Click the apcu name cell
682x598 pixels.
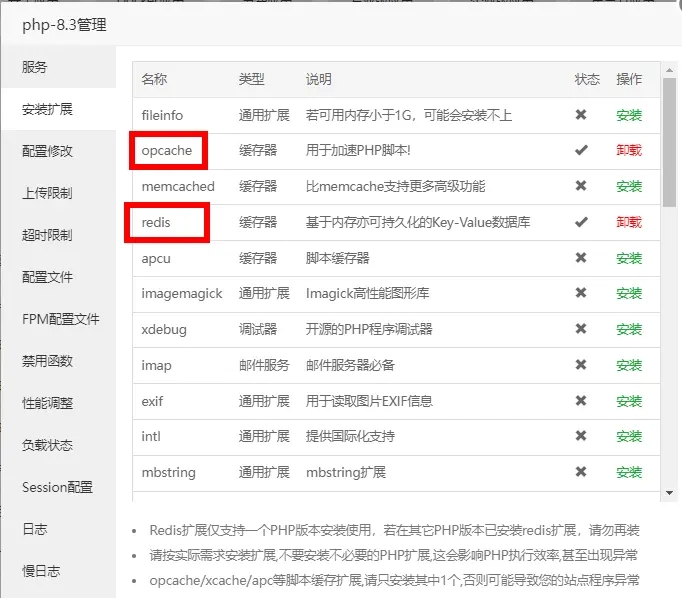(x=156, y=259)
